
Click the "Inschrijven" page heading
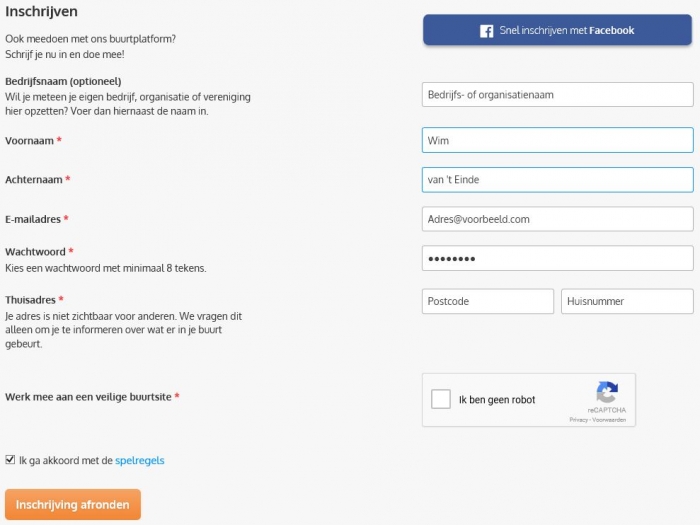point(41,12)
